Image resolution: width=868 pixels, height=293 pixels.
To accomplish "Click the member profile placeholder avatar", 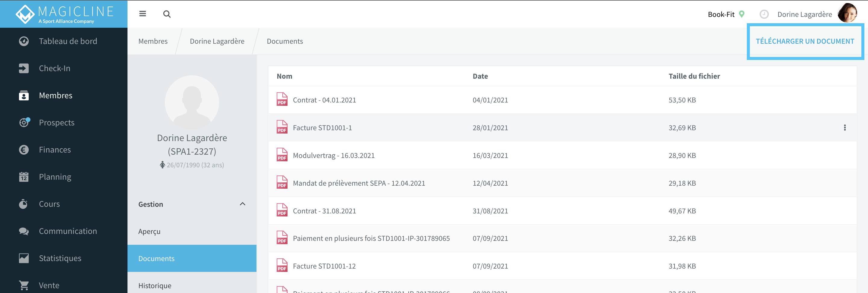I will click(x=192, y=102).
